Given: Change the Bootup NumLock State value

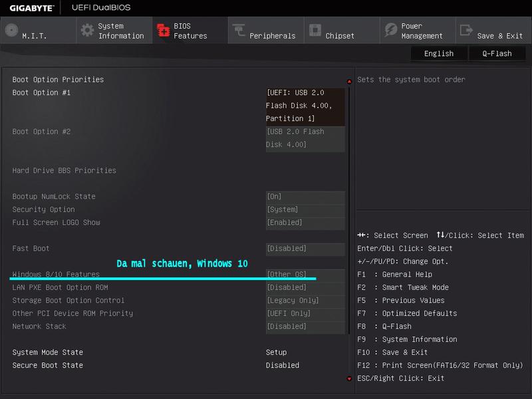Looking at the screenshot, I should click(305, 196).
